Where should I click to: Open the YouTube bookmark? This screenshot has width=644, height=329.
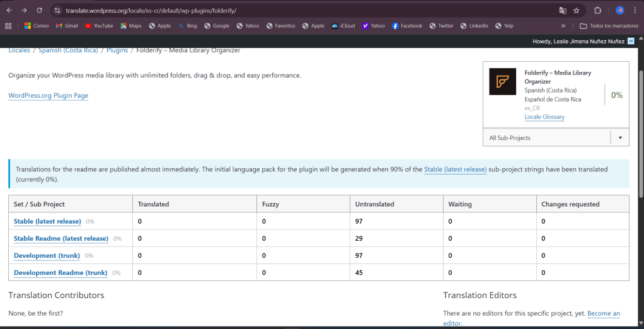tap(99, 26)
